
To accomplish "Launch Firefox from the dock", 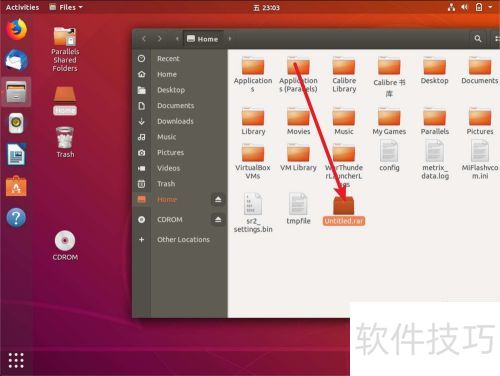I will 16,29.
